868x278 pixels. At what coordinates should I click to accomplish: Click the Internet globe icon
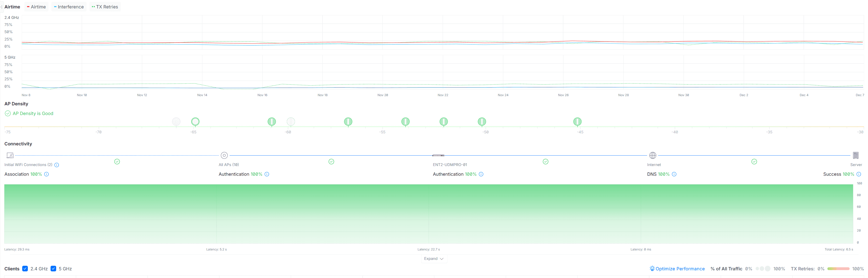pos(652,156)
